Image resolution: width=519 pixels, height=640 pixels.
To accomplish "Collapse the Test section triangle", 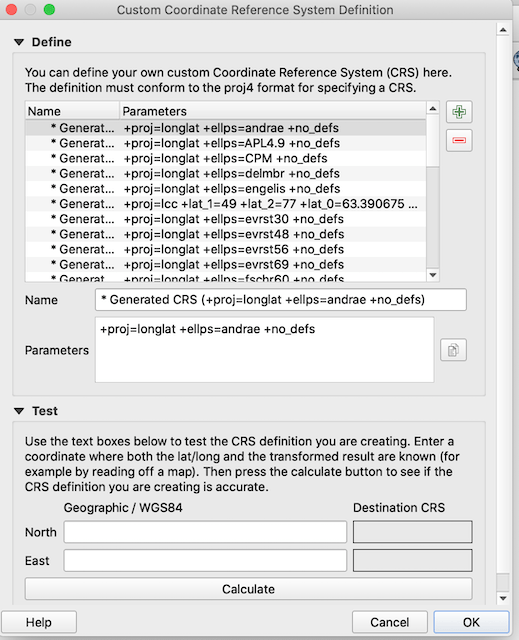I will 19,411.
